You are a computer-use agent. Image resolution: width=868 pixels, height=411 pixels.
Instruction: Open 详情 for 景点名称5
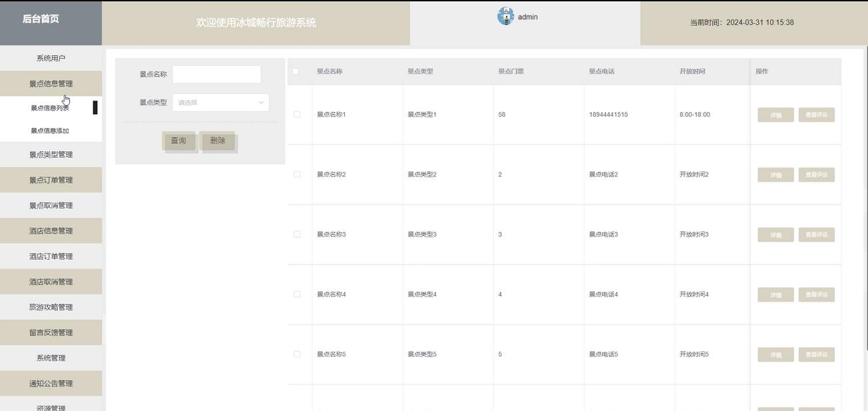point(775,354)
